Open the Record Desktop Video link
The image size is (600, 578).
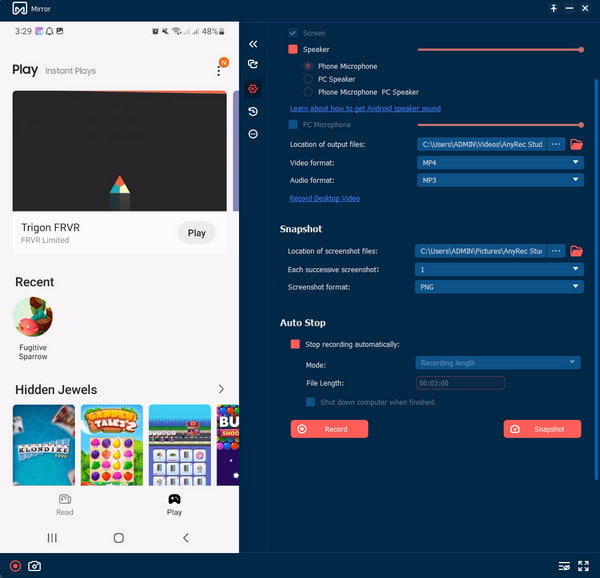[324, 198]
